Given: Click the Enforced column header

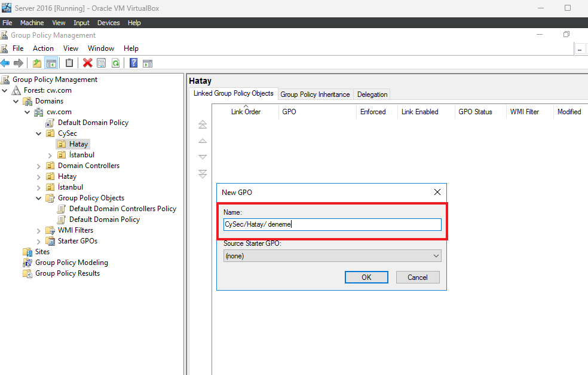Looking at the screenshot, I should pyautogui.click(x=377, y=112).
